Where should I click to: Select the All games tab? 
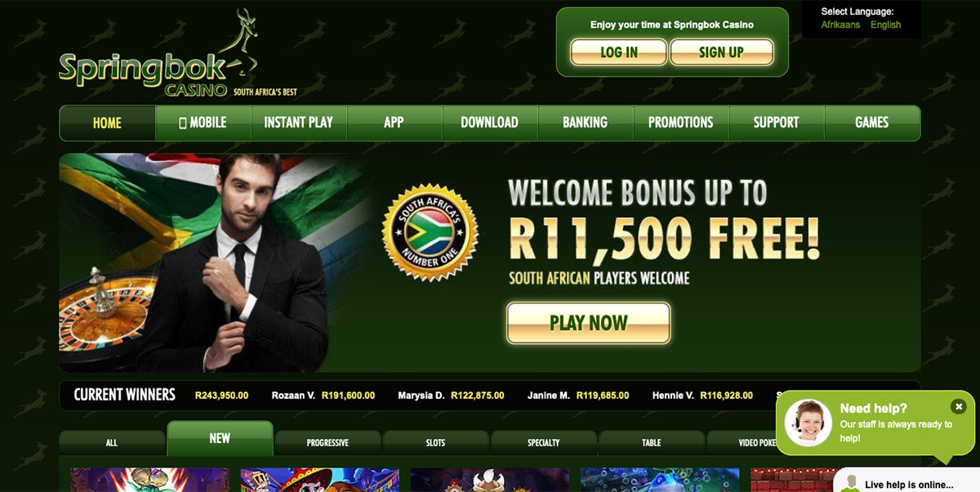[x=112, y=442]
